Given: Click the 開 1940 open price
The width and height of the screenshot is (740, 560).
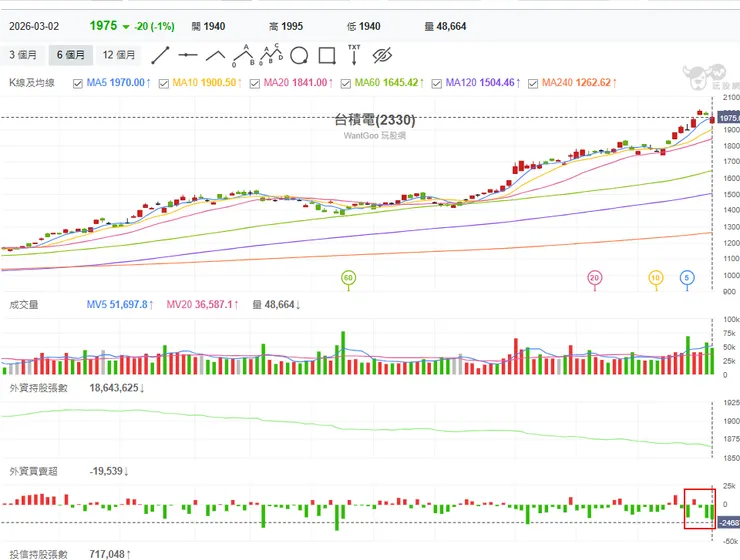Looking at the screenshot, I should tap(208, 26).
